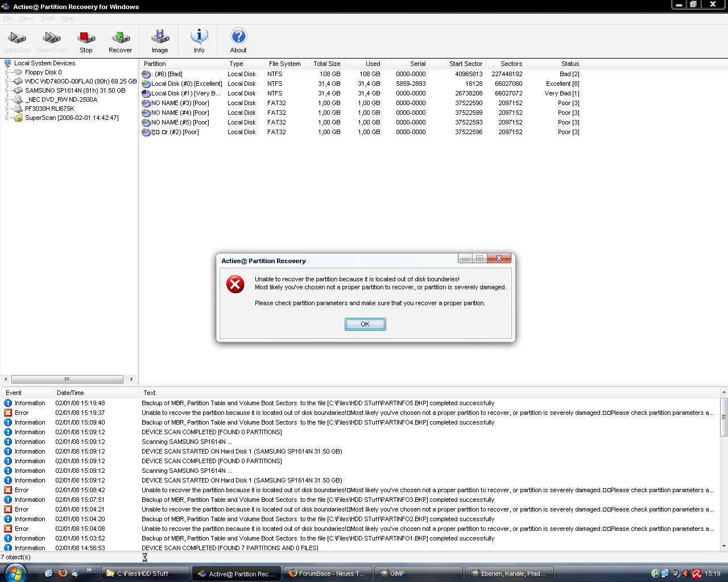The width and height of the screenshot is (728, 582).
Task: Open the Image toolbar tool
Action: tap(160, 41)
